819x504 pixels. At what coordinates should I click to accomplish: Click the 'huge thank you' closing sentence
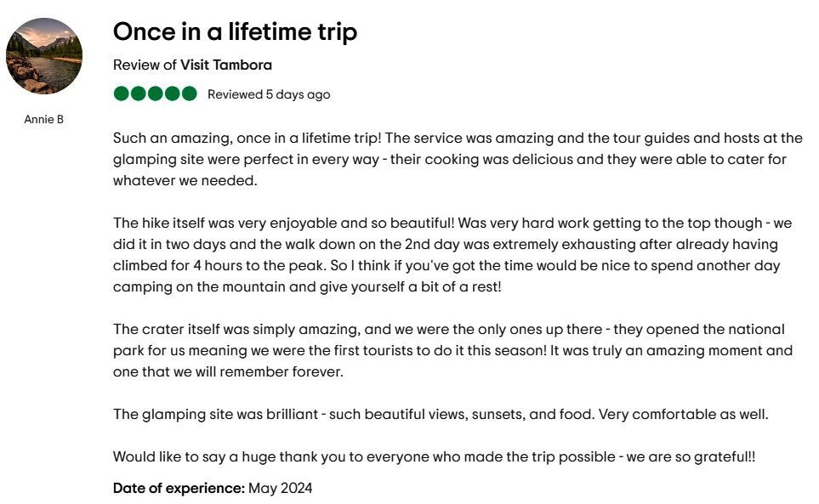[434, 457]
